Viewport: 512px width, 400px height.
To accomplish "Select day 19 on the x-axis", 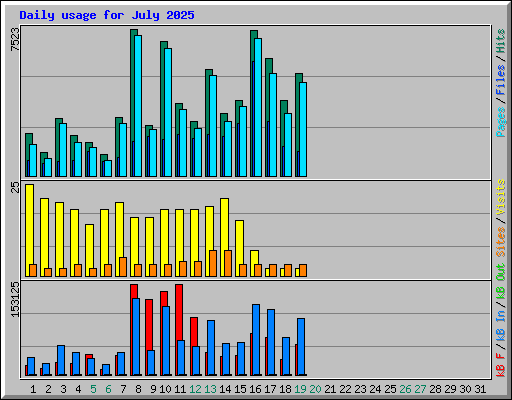I will click(300, 389).
